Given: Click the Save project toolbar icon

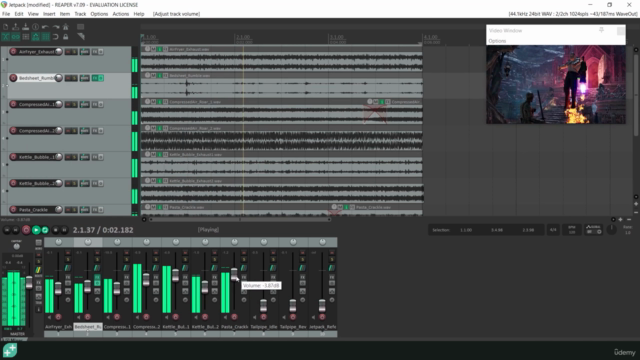Looking at the screenshot, I should click(25, 27).
